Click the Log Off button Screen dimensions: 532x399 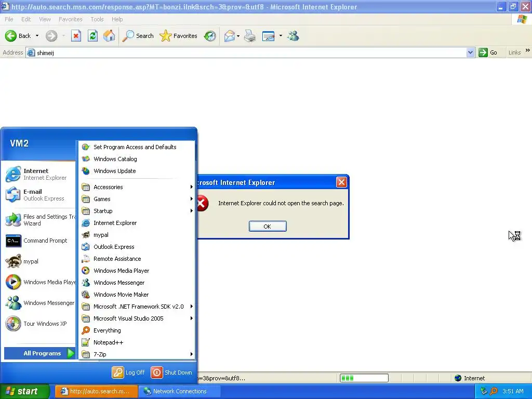point(128,372)
